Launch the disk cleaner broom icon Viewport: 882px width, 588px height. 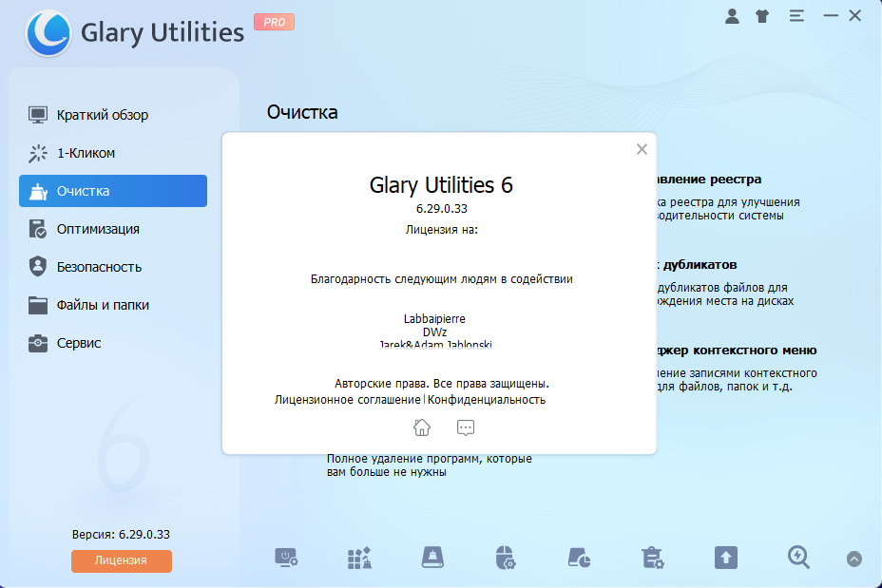point(432,559)
